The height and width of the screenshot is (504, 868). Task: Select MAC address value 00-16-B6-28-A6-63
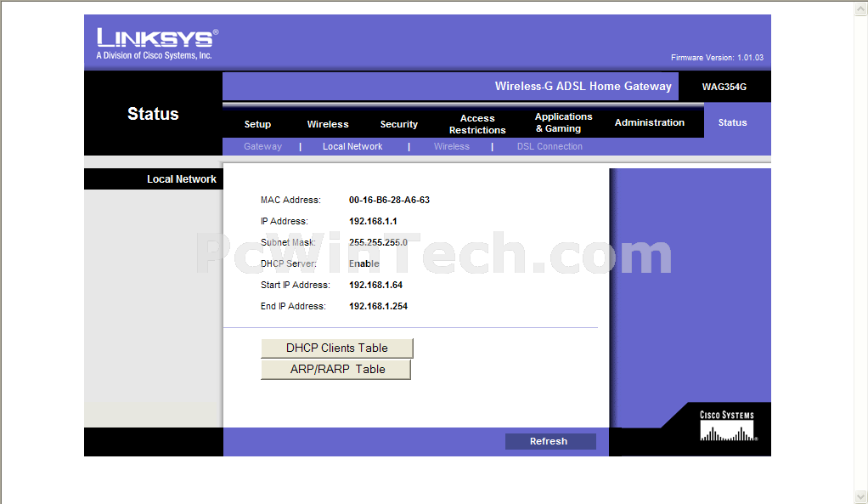389,200
